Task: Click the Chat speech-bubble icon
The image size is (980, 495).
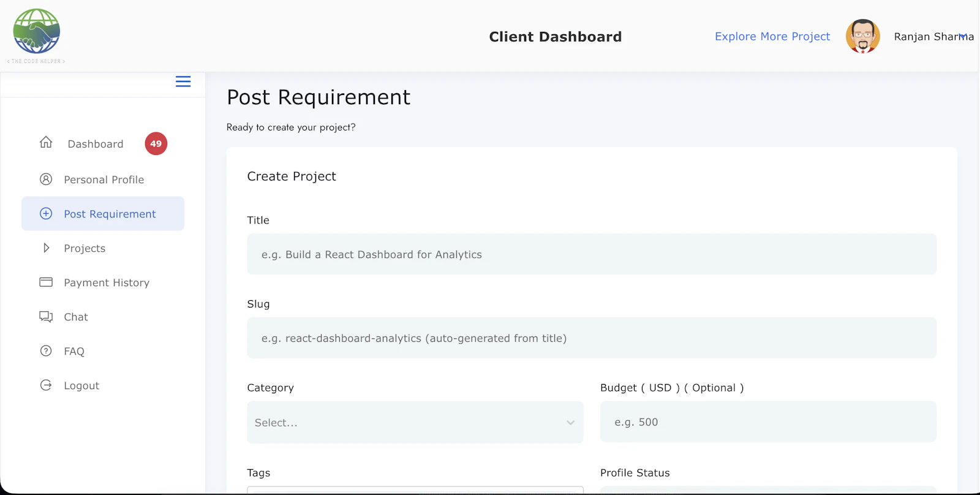Action: click(46, 317)
